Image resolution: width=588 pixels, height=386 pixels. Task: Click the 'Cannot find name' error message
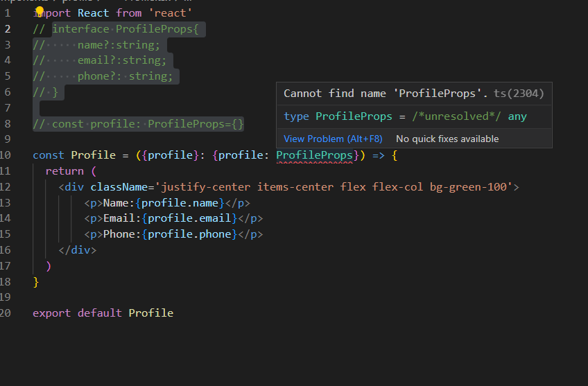click(386, 94)
